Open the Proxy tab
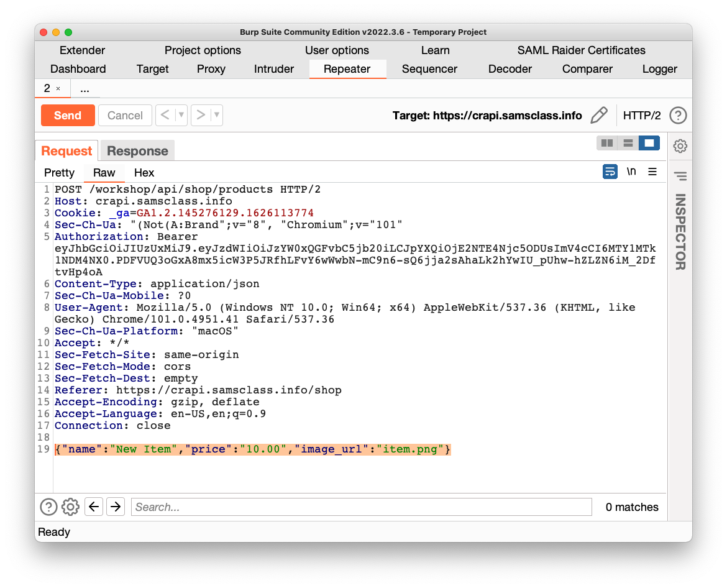727x588 pixels. 211,69
